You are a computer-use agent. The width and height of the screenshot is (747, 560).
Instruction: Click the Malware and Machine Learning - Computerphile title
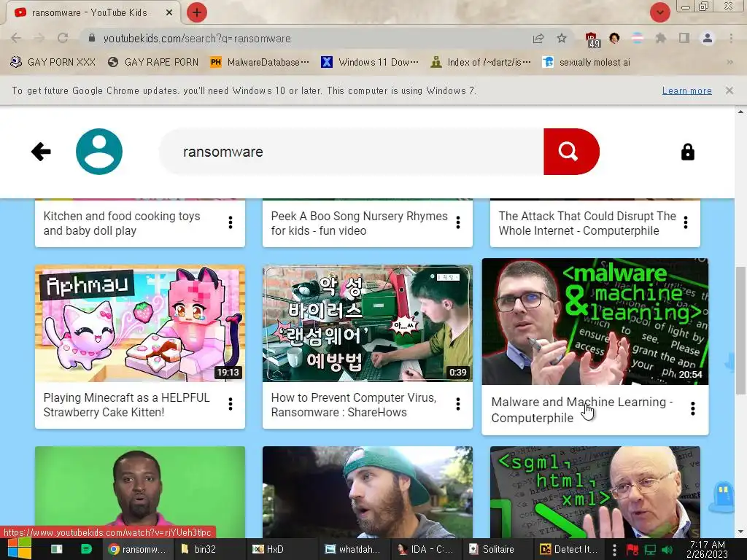pos(581,410)
